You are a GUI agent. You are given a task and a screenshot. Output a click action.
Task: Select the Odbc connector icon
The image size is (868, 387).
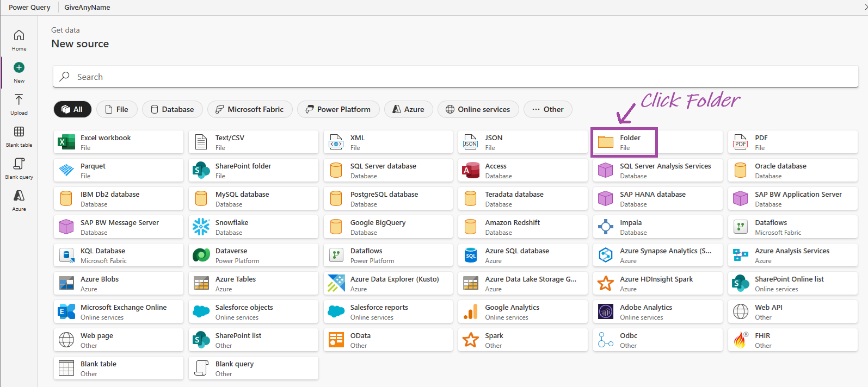[606, 340]
